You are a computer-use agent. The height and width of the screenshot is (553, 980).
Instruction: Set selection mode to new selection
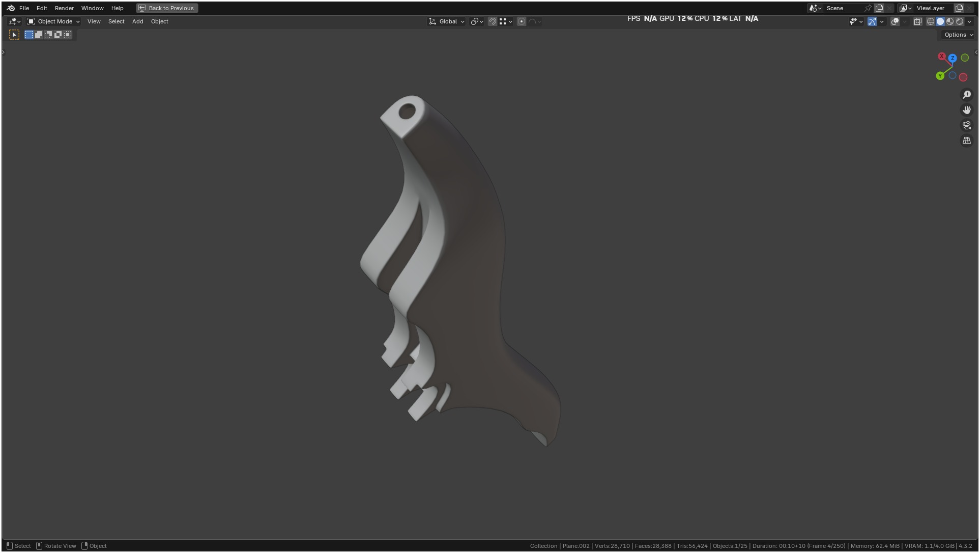pyautogui.click(x=29, y=35)
